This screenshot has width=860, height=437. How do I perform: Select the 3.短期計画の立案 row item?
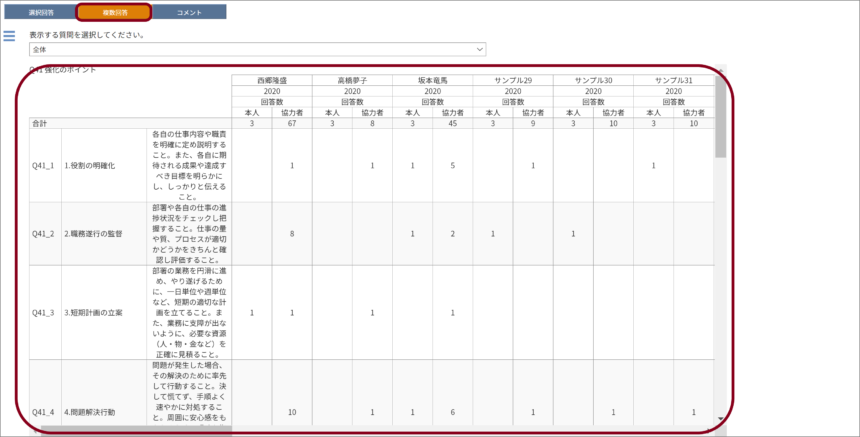(x=93, y=312)
